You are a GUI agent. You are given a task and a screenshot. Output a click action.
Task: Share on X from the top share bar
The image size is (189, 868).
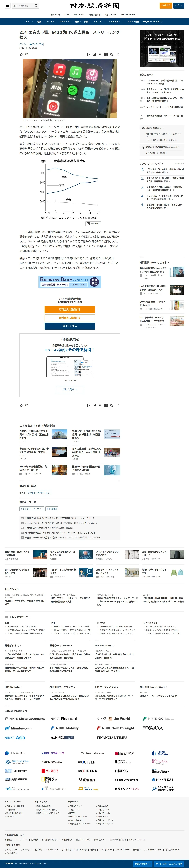pos(106,54)
